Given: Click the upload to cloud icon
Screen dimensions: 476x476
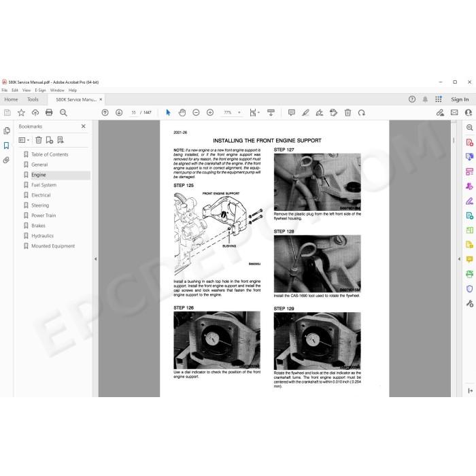Looking at the screenshot, I should tap(35, 113).
